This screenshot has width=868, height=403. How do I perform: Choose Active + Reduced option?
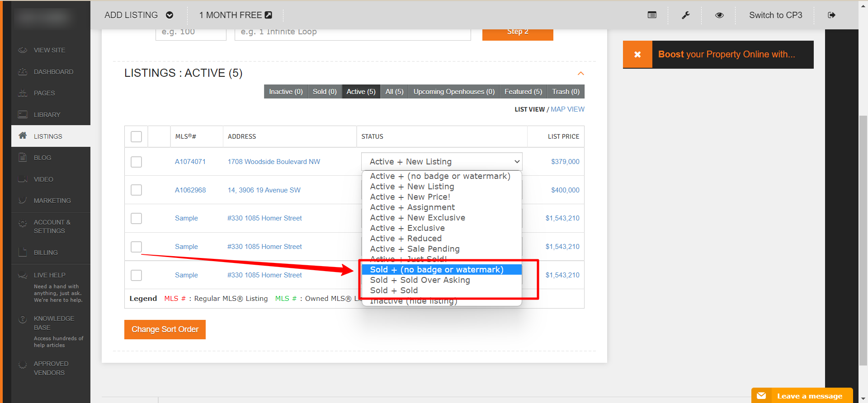pos(442,239)
